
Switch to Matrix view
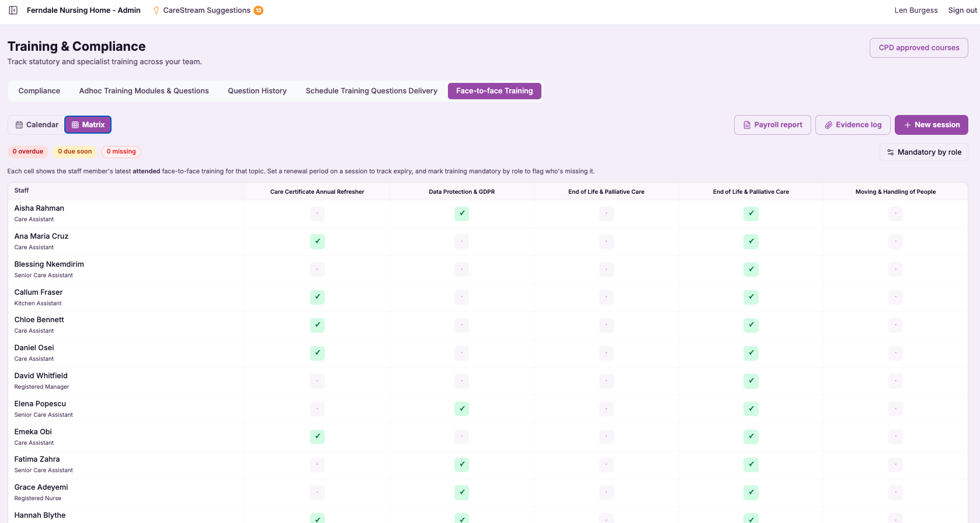click(x=88, y=125)
